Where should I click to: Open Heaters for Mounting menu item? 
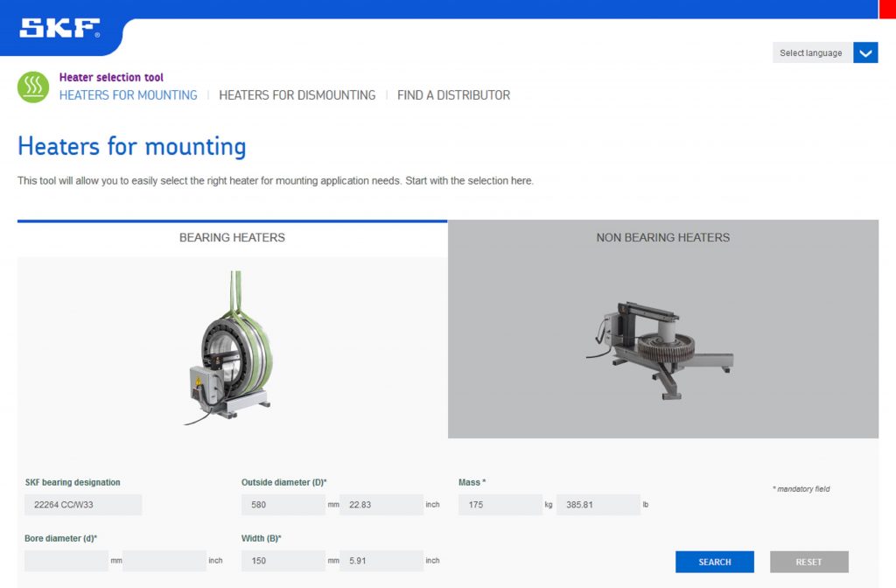pyautogui.click(x=129, y=95)
